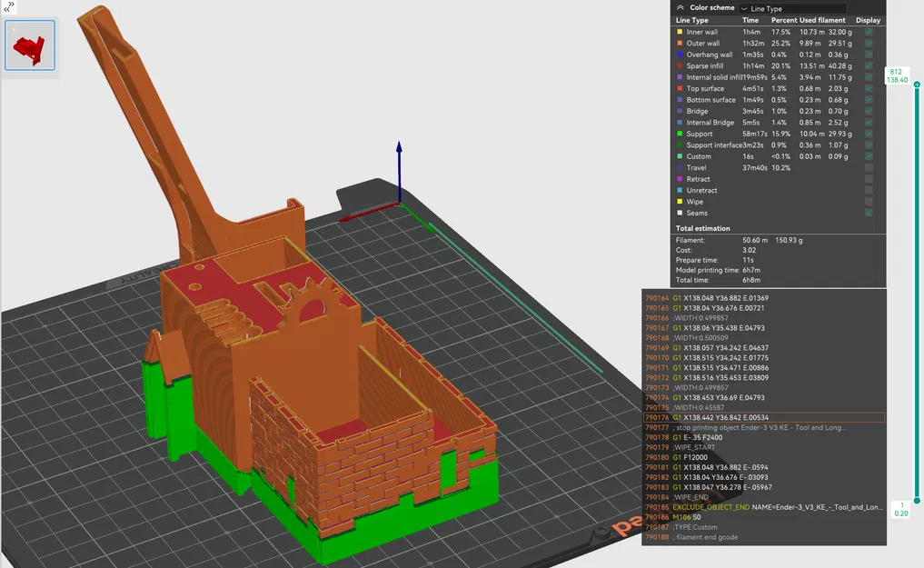Uncheck the Support display checkbox
Viewport: 924px width, 568px height.
[x=869, y=134]
